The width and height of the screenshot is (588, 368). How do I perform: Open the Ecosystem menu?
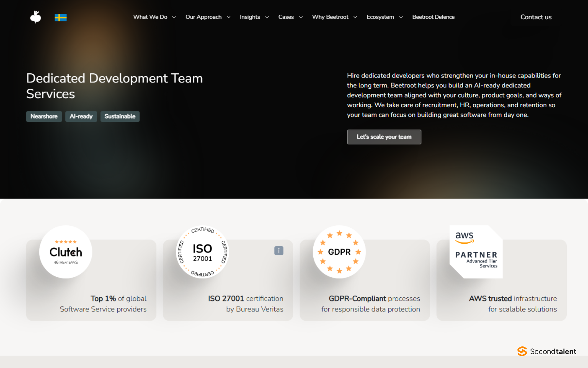point(380,17)
